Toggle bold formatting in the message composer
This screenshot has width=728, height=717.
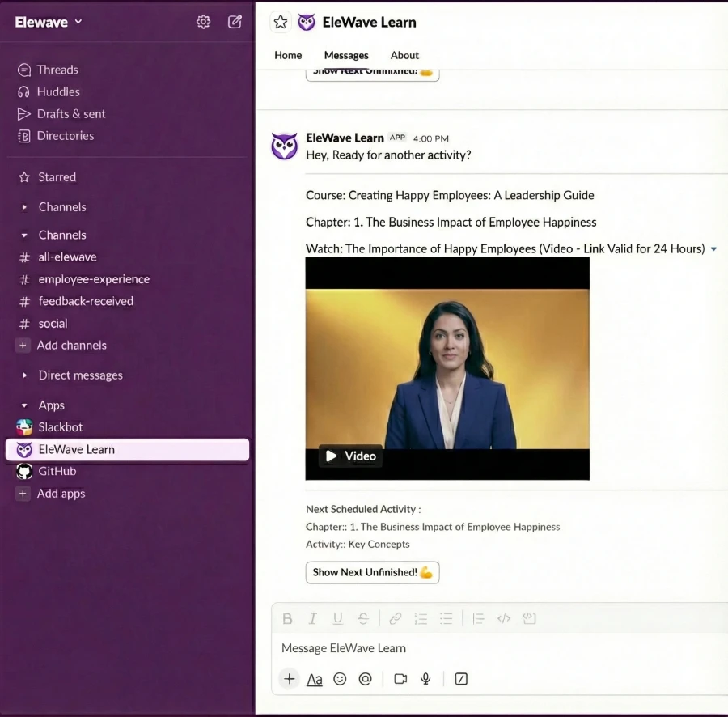(x=287, y=618)
